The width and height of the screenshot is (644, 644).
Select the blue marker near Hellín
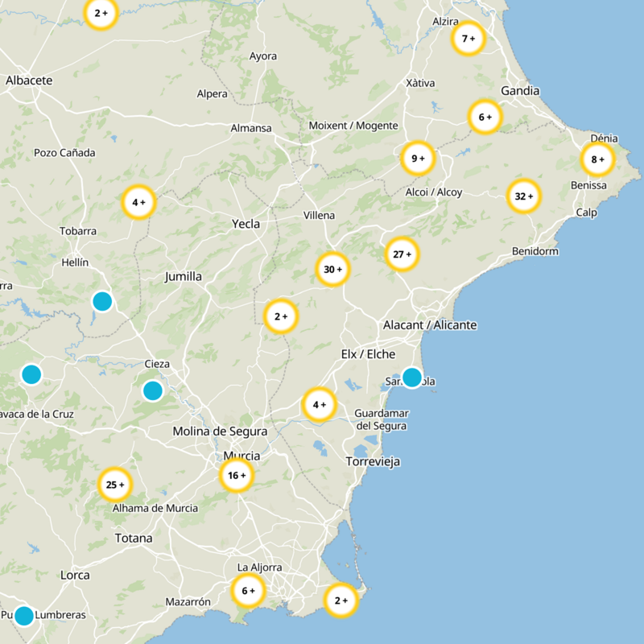[102, 301]
